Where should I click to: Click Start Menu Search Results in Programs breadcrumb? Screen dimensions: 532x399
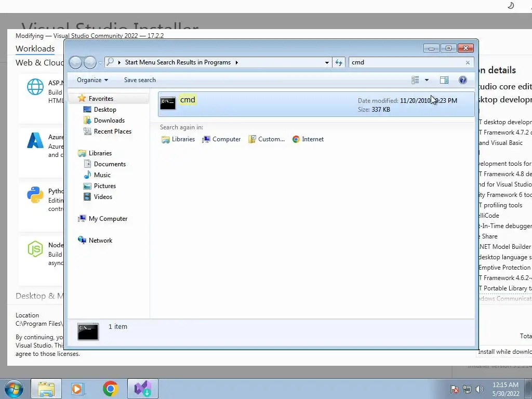click(x=178, y=62)
